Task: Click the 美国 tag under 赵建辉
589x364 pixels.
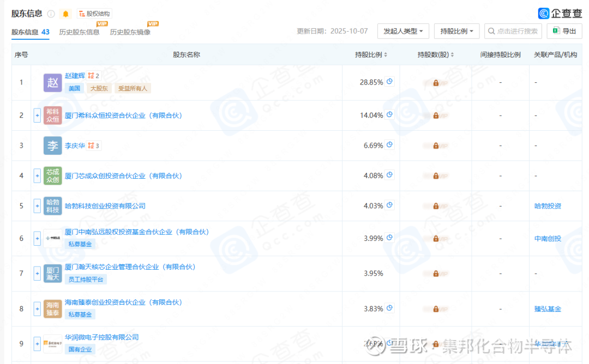Action: [x=74, y=88]
